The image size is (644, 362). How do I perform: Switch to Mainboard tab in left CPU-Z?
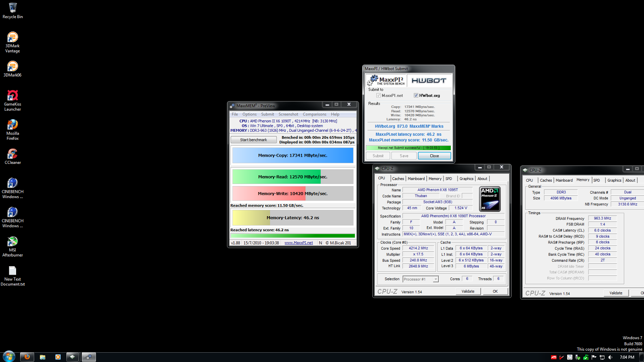[x=416, y=179]
